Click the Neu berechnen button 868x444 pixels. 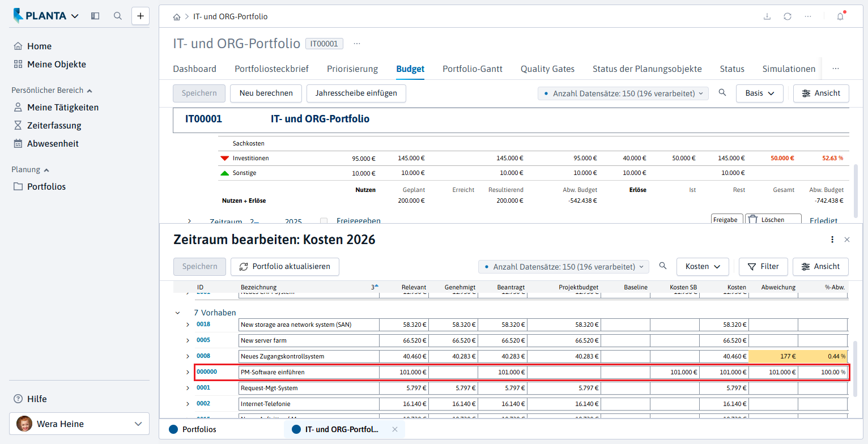[x=266, y=93]
